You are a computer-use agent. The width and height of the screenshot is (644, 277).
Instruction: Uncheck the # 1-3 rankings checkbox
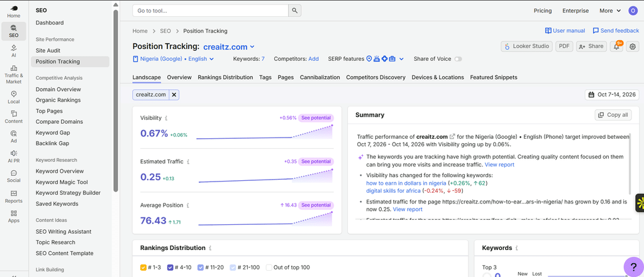click(143, 268)
